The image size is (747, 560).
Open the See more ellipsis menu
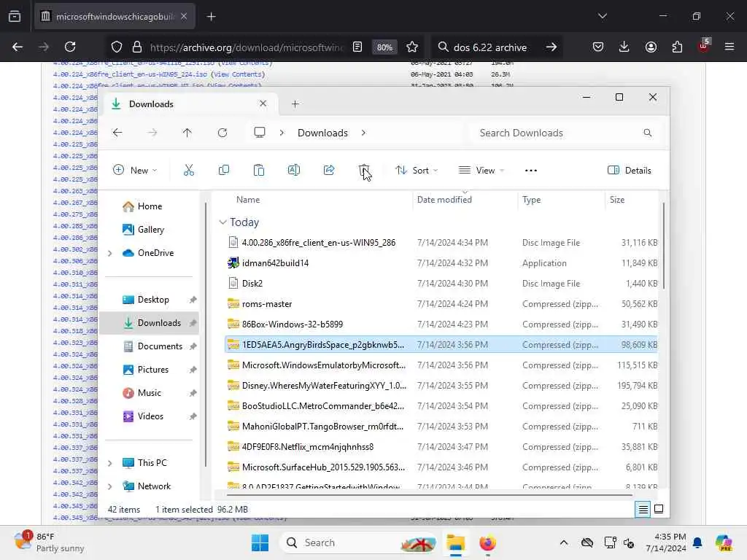[x=531, y=171]
